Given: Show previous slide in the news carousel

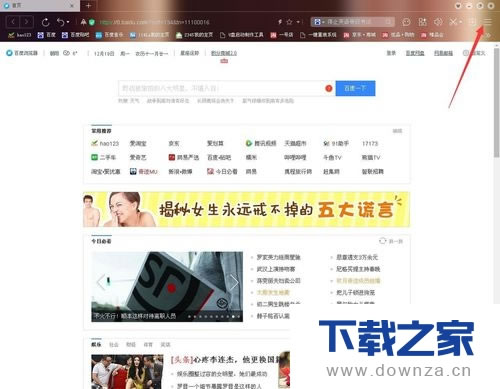Looking at the screenshot, I should click(x=101, y=282).
